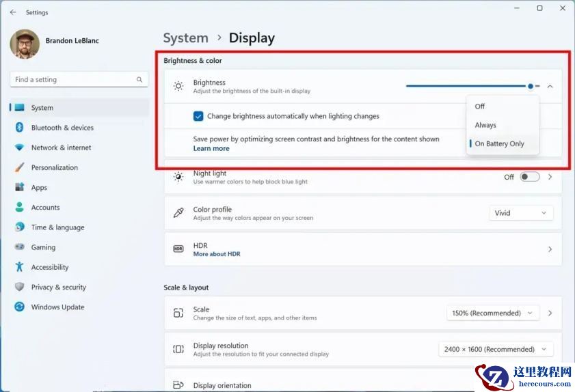Screen dimensions: 575x392
Task: Click the Scale icon
Action: [x=178, y=313]
